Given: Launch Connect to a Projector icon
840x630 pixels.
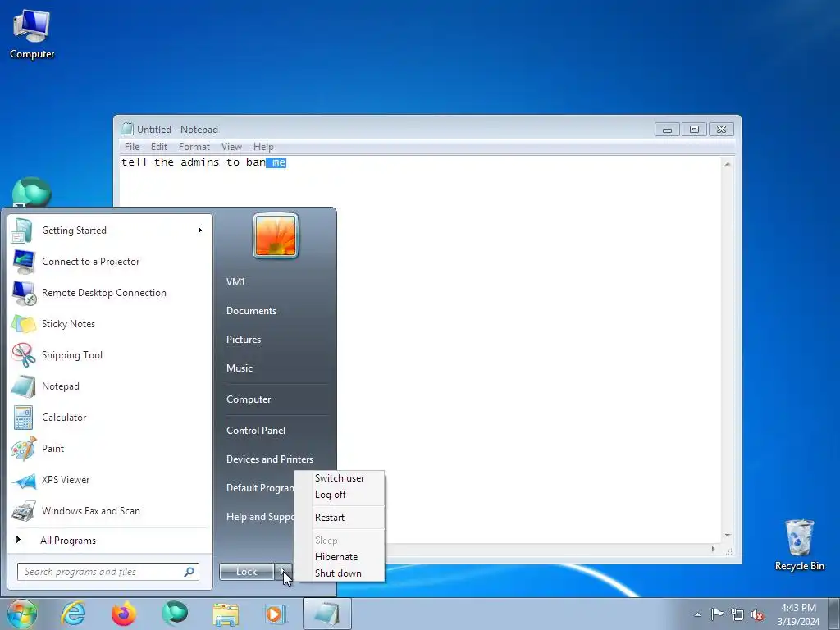Looking at the screenshot, I should [x=24, y=262].
